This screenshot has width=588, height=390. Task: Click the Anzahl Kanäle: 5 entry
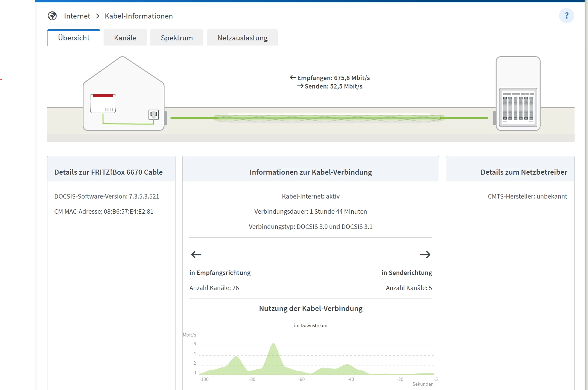[x=409, y=288]
